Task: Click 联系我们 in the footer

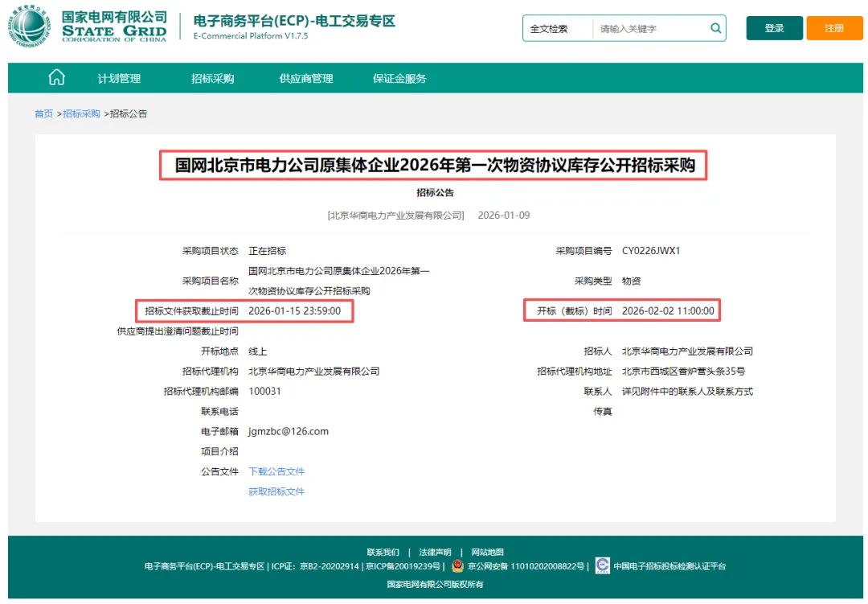Action: [383, 552]
